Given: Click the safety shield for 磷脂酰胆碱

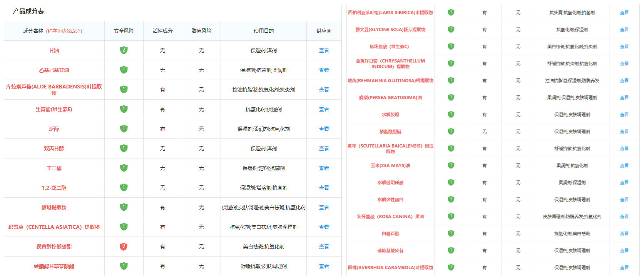Looking at the screenshot, I should [451, 131].
